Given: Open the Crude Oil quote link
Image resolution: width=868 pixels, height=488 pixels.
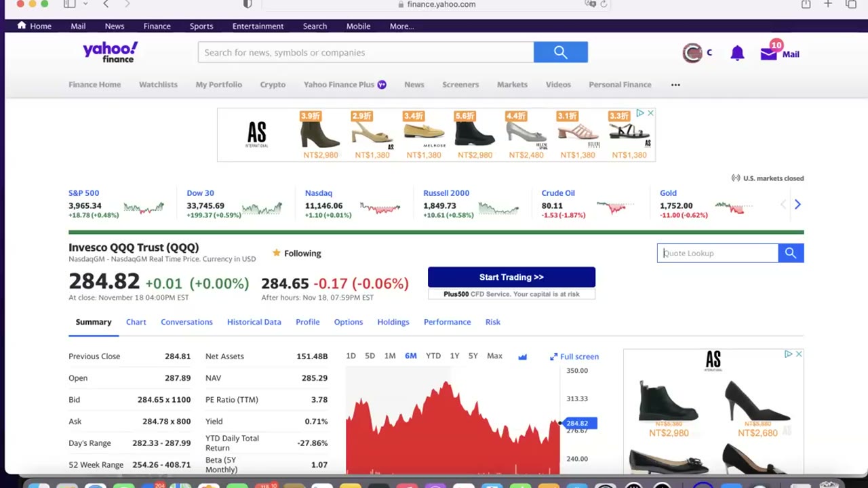Looking at the screenshot, I should pos(558,193).
